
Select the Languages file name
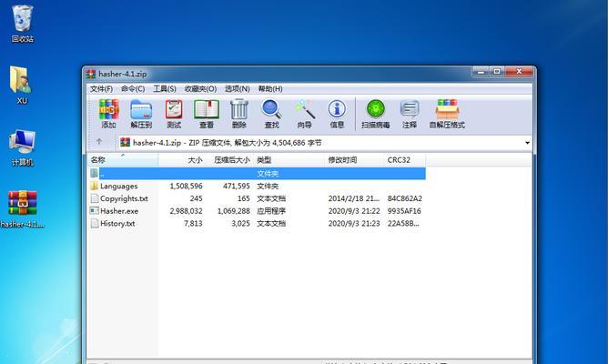(x=118, y=186)
